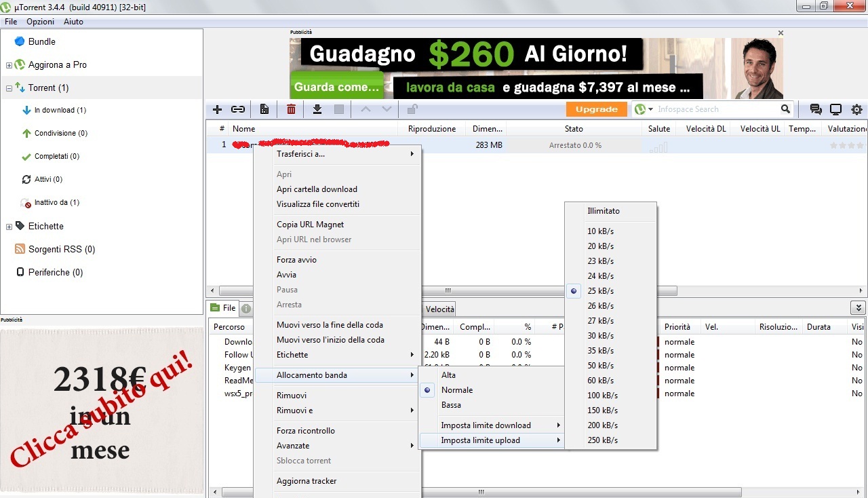This screenshot has width=868, height=498.
Task: Click the move down queue arrow
Action: click(x=387, y=109)
